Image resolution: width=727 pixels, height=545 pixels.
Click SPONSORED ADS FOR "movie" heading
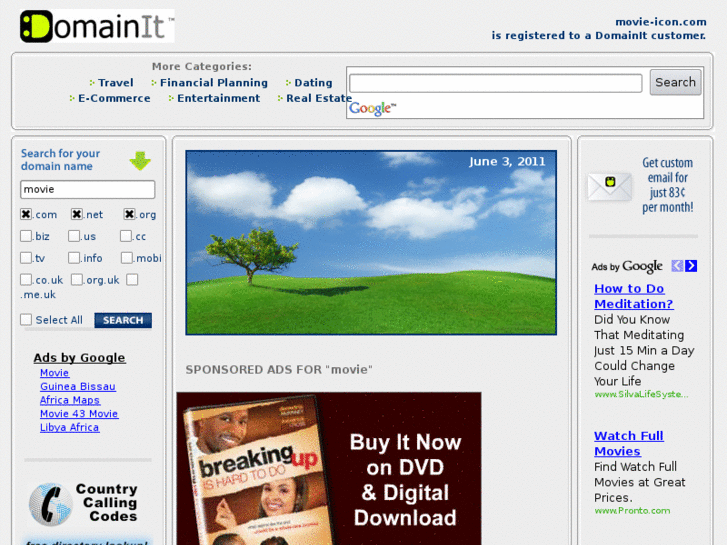pyautogui.click(x=279, y=370)
